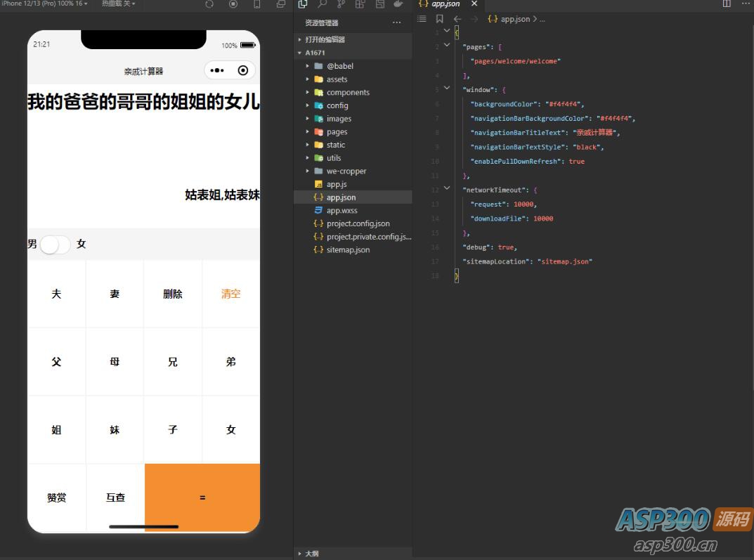Viewport: 754px width, 560px height.
Task: Click the phone preview icon in the toolbar
Action: pyautogui.click(x=258, y=4)
